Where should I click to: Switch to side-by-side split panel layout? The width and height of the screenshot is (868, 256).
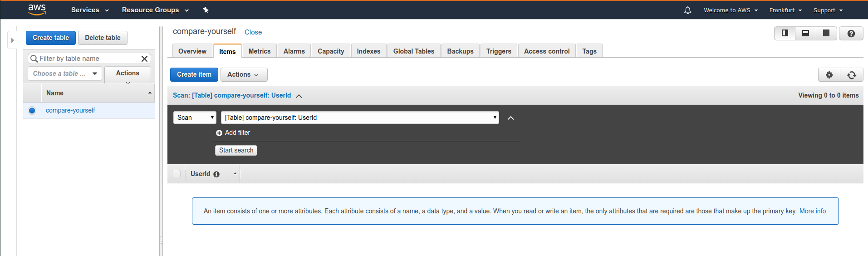coord(785,33)
